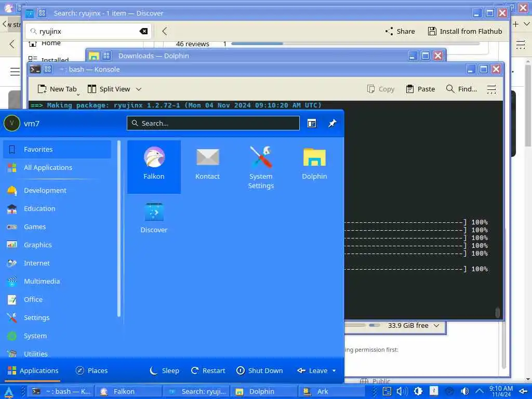Screen dimensions: 532x399
Task: Open the KDE application launcher button
Action: [x=8, y=392]
